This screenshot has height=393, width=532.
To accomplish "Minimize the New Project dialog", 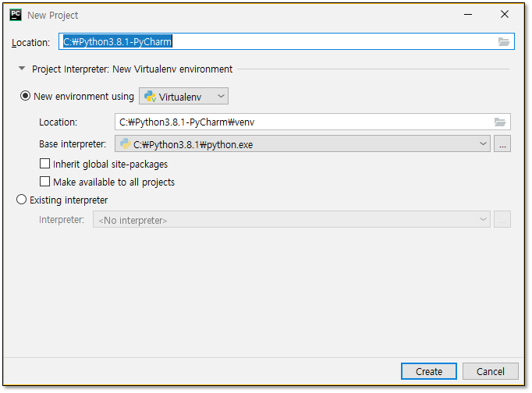I will pos(468,15).
